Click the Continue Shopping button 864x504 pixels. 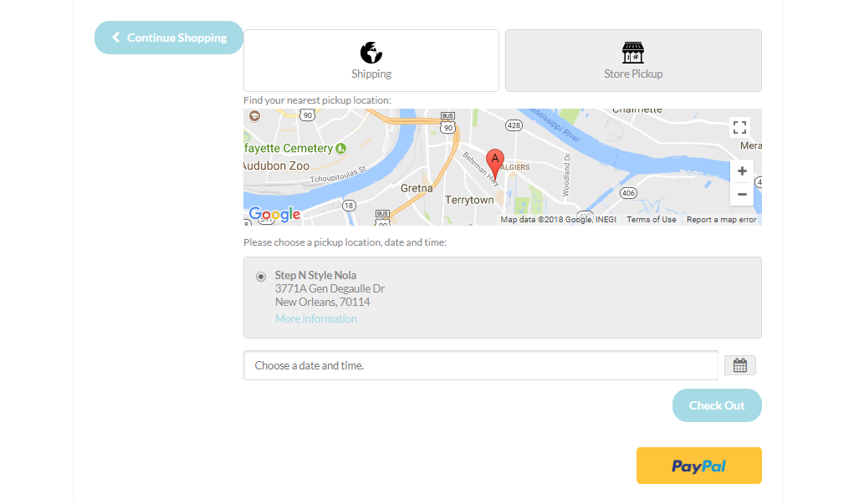(169, 38)
